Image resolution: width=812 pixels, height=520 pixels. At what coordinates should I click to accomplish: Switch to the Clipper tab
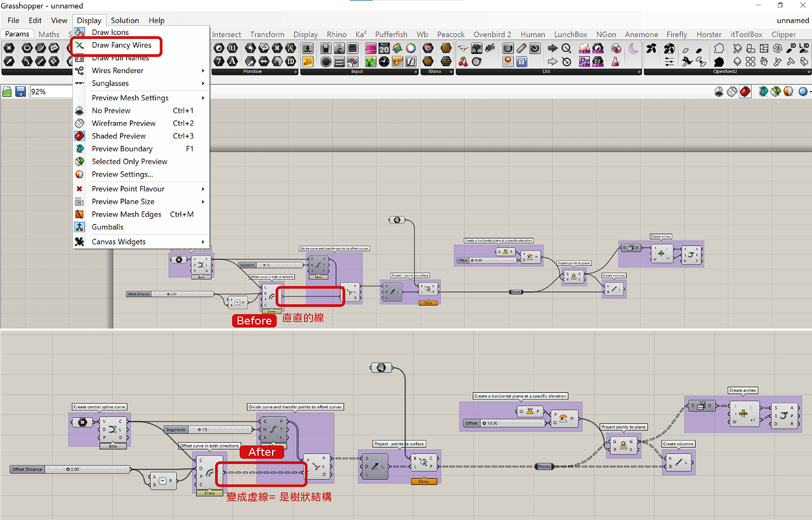click(784, 34)
